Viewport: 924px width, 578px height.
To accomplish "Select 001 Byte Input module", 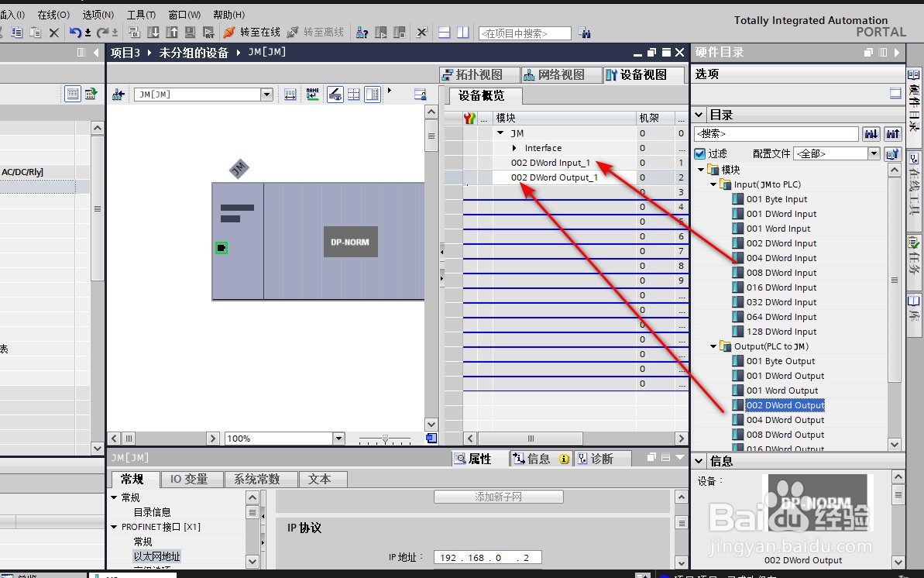I will point(777,199).
